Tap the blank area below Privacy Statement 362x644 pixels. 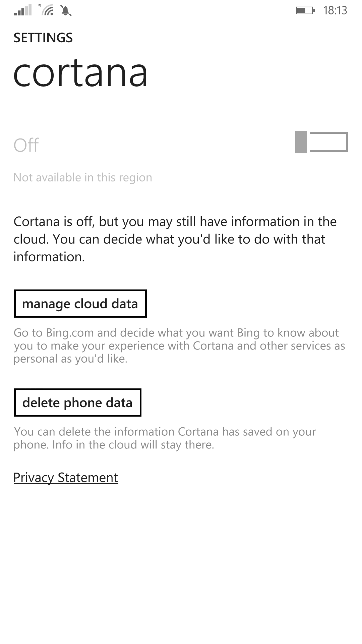click(181, 563)
